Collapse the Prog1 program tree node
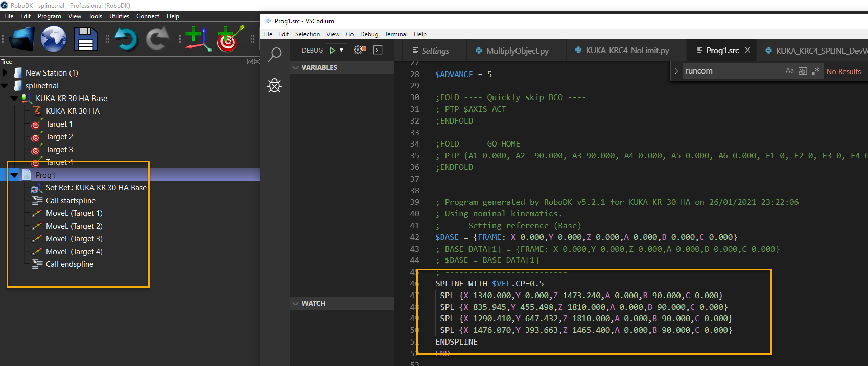The image size is (868, 366). coord(14,175)
